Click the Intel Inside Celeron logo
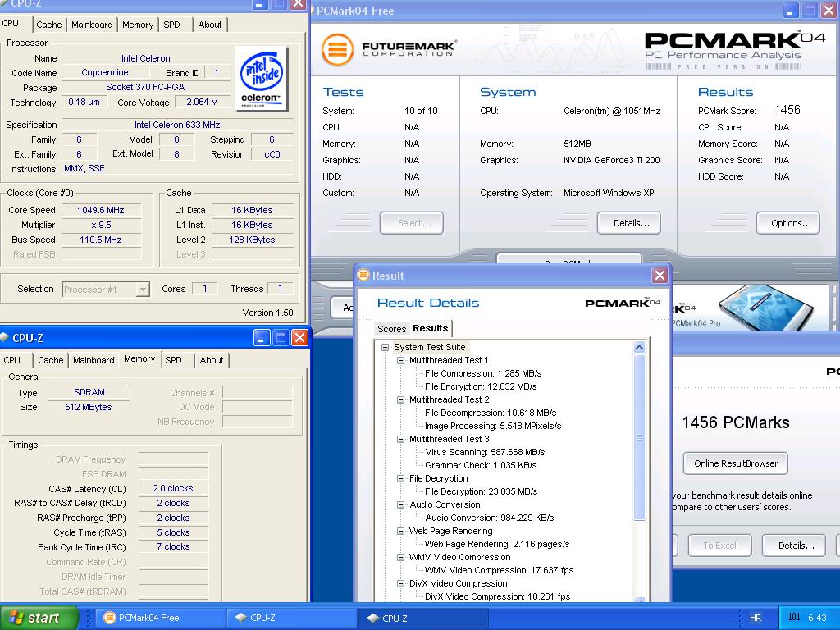This screenshot has width=840, height=630. click(x=262, y=79)
